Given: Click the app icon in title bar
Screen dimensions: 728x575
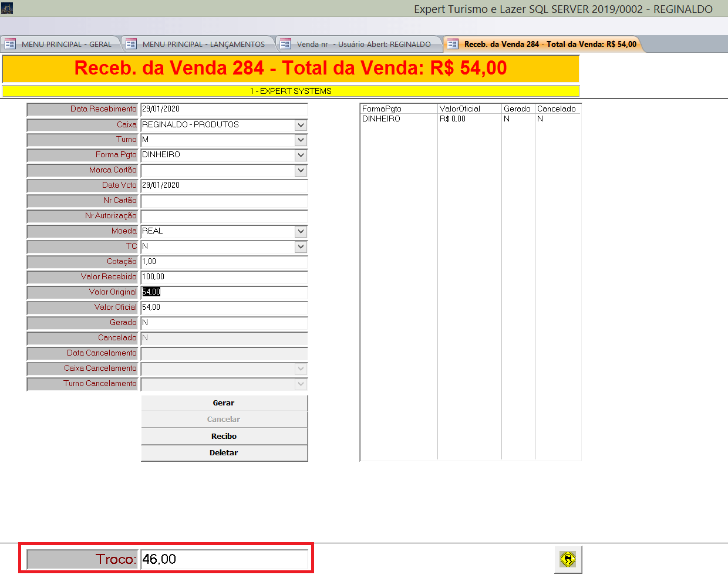Looking at the screenshot, I should [x=7, y=8].
